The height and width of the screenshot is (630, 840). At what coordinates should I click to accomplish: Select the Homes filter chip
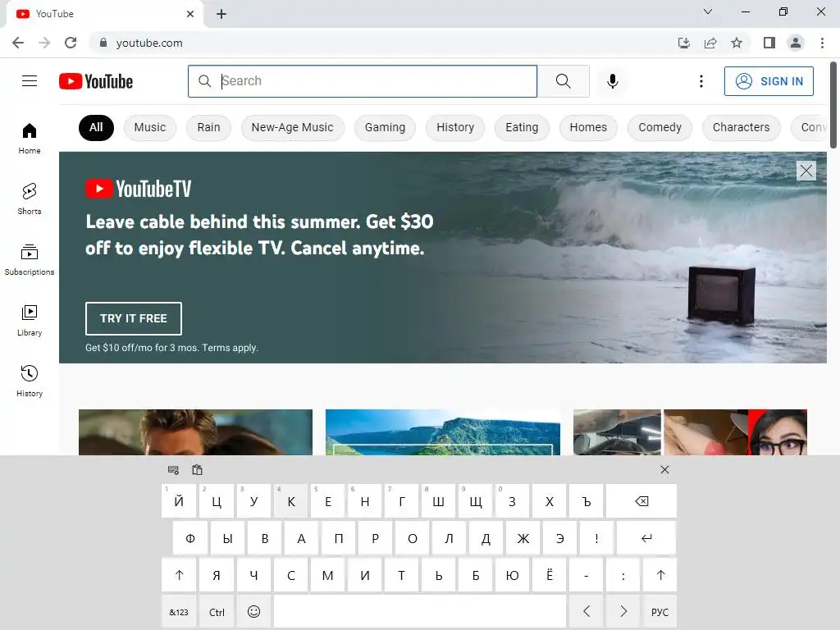588,127
